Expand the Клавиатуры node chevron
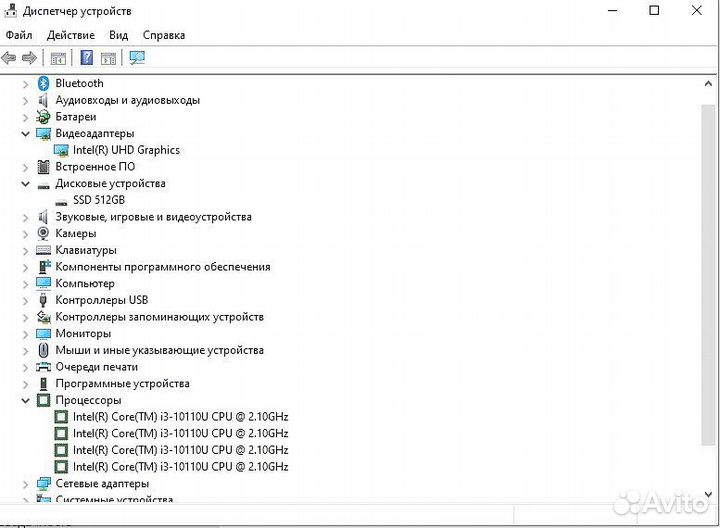Viewport: 720px width, 528px height. tap(26, 251)
